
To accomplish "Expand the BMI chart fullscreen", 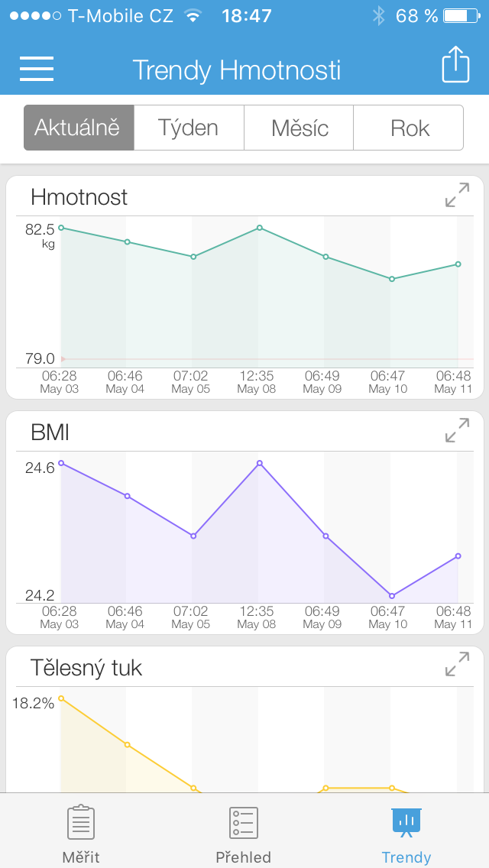I will (457, 430).
